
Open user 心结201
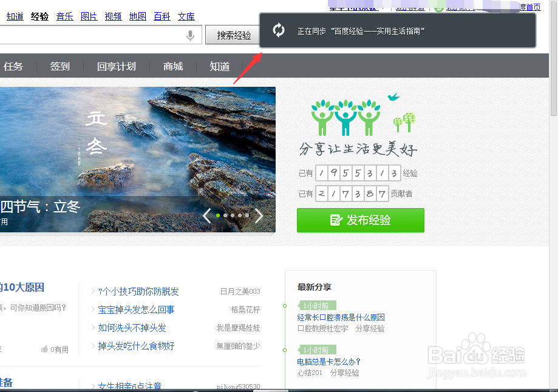point(310,373)
